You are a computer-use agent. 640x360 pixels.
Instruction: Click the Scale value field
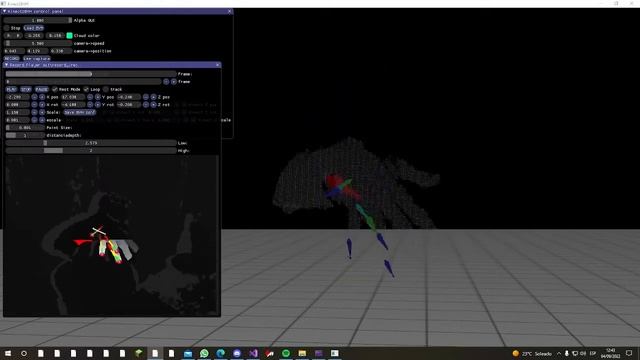[x=18, y=112]
